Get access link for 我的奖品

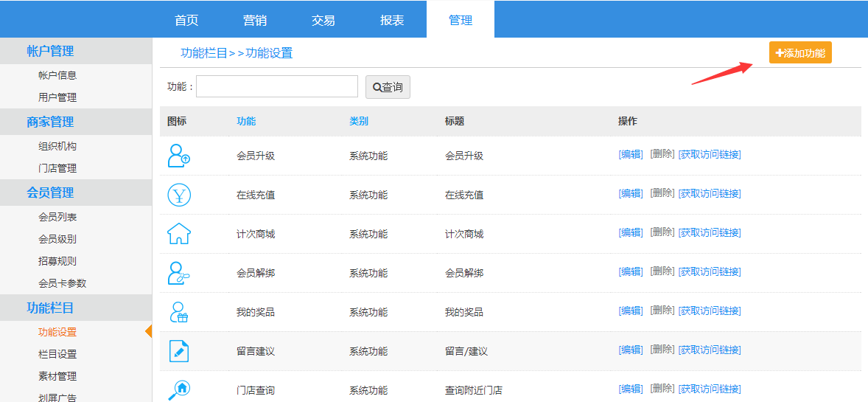(x=710, y=311)
